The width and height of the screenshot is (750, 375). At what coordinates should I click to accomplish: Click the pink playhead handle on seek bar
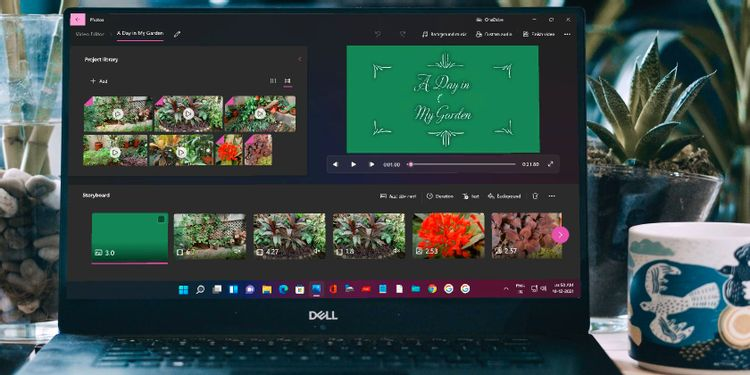(410, 165)
